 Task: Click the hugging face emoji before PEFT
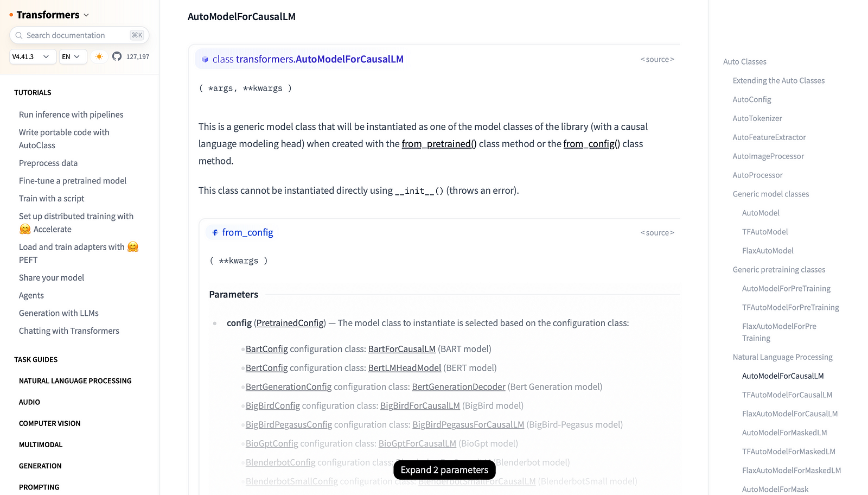click(x=133, y=247)
